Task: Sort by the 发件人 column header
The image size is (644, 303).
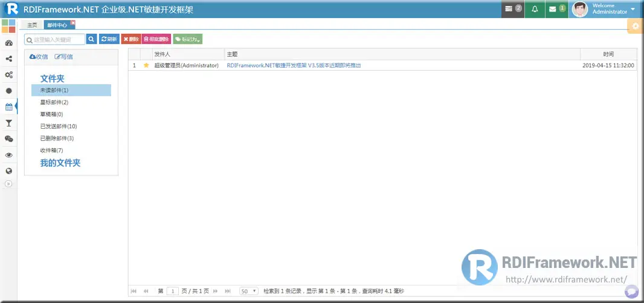Action: click(188, 54)
